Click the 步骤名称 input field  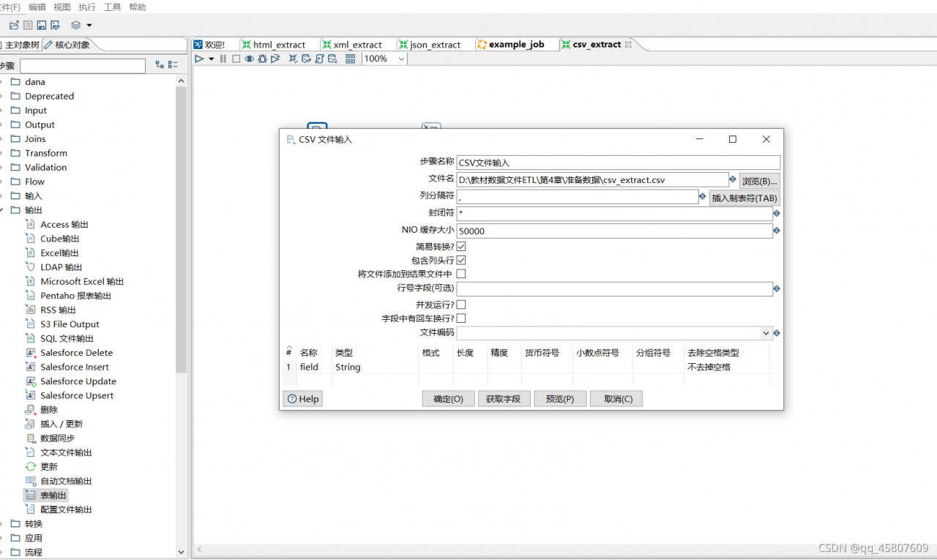pos(618,163)
